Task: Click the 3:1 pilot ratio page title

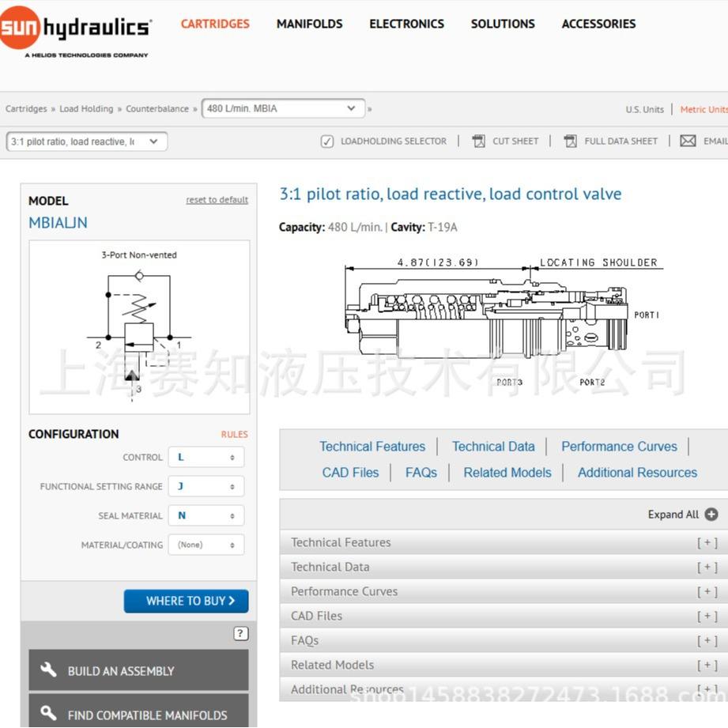Action: [x=451, y=194]
